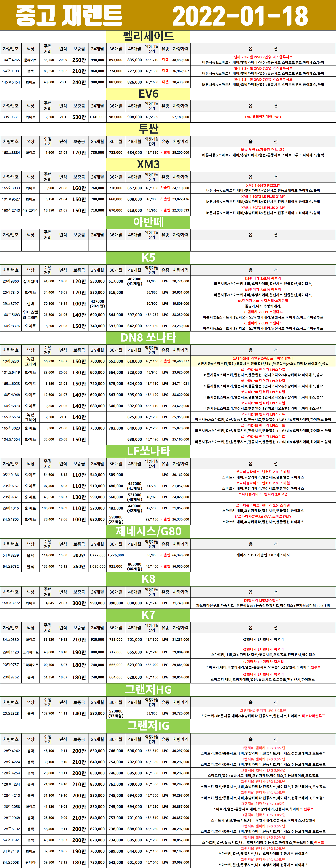The height and width of the screenshot is (868, 336).
Task: Click car price 30,197,000
Action: [180, 851]
